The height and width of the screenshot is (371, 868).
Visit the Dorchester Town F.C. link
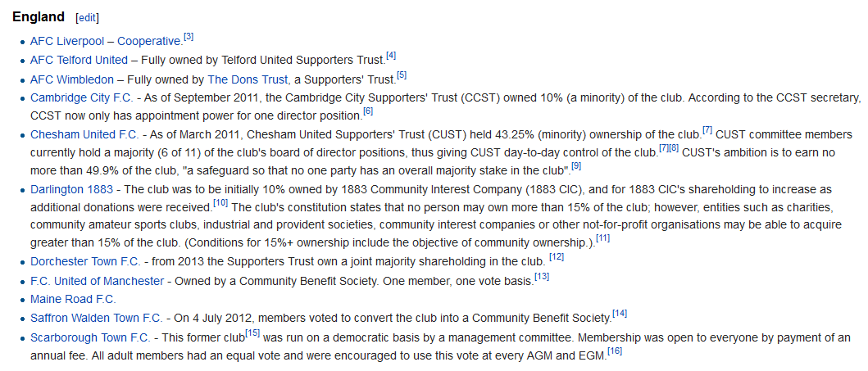click(86, 261)
